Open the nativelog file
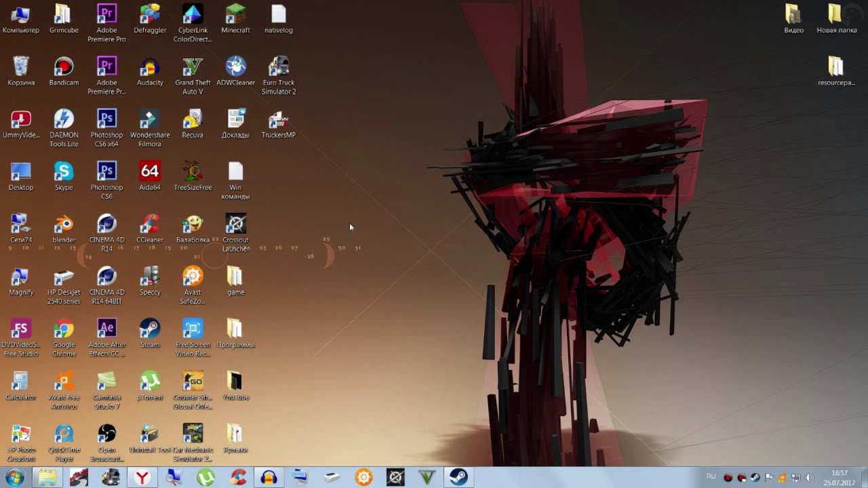Viewport: 868px width, 488px height. (x=279, y=20)
